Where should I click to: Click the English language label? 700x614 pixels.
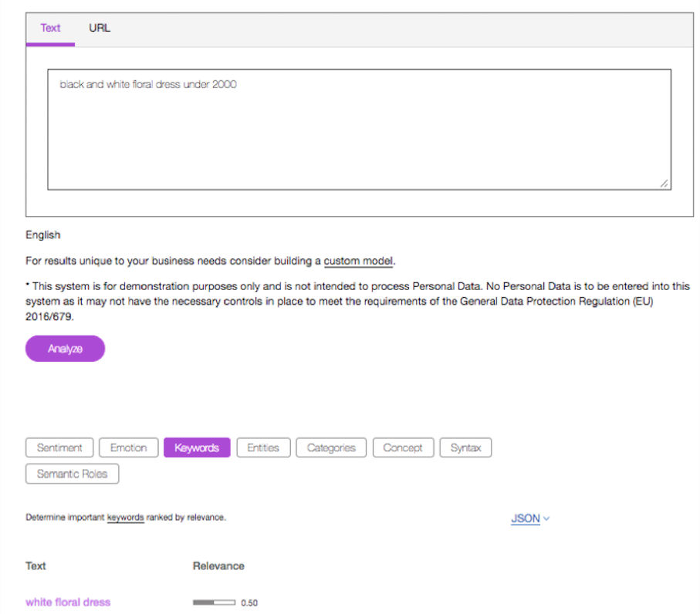point(43,235)
